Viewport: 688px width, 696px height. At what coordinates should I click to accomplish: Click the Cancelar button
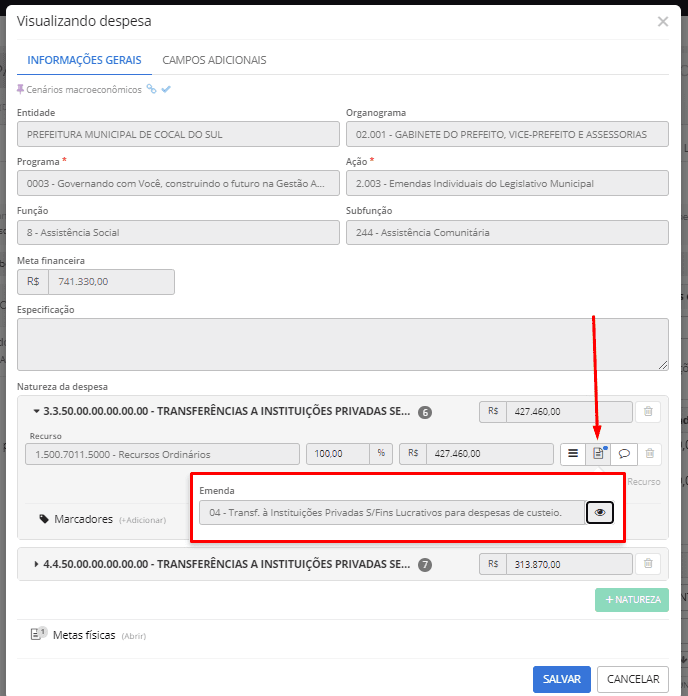[633, 679]
